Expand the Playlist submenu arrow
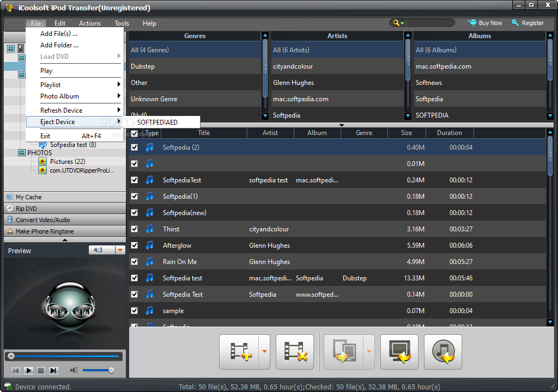Image resolution: width=558 pixels, height=392 pixels. pyautogui.click(x=119, y=84)
